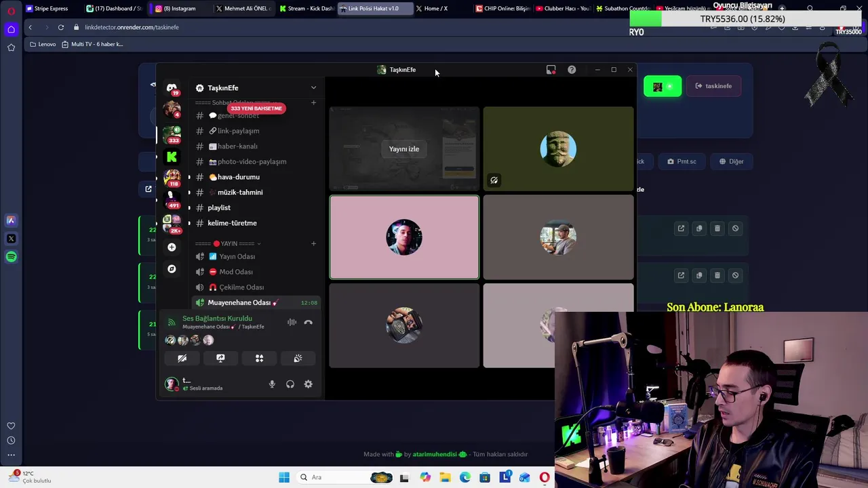The height and width of the screenshot is (488, 868).
Task: Open Discord direct messages home icon
Action: click(172, 88)
